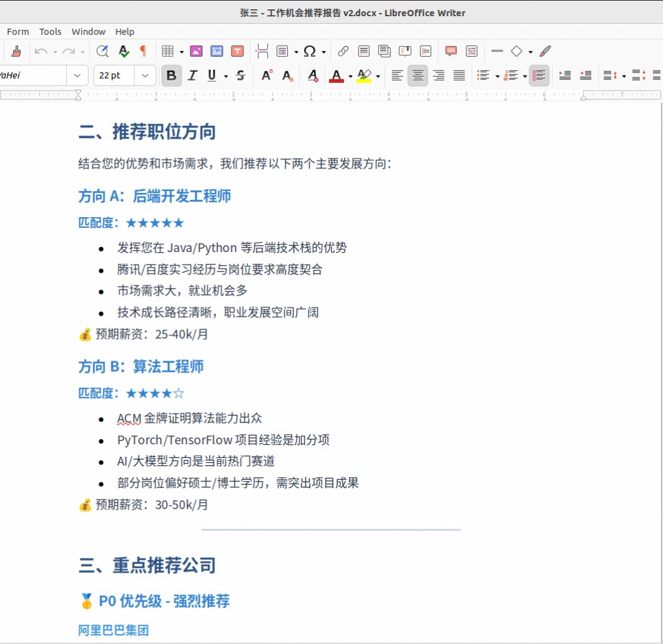This screenshot has height=644, width=663.
Task: Open the Window menu
Action: tap(88, 31)
